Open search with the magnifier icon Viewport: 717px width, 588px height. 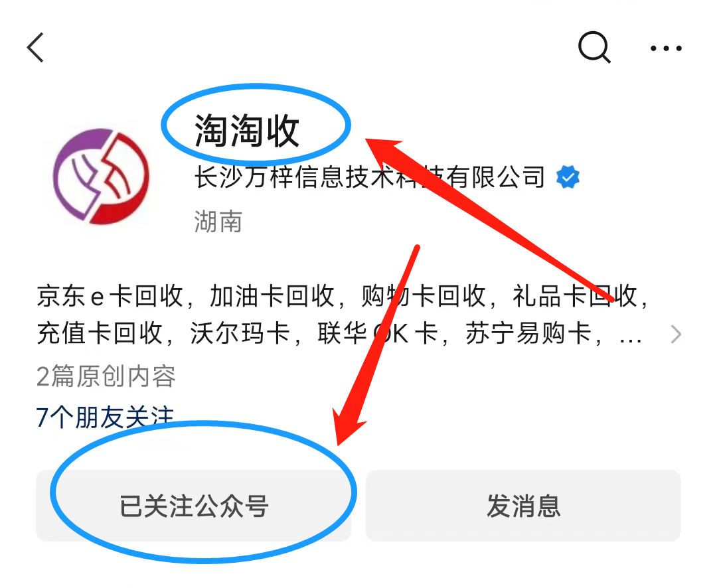(x=594, y=47)
